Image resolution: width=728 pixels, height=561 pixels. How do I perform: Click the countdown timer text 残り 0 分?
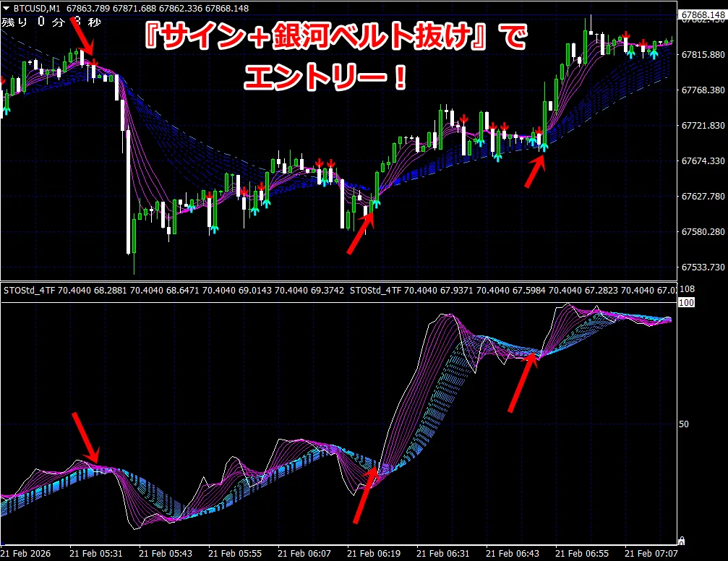[x=33, y=22]
